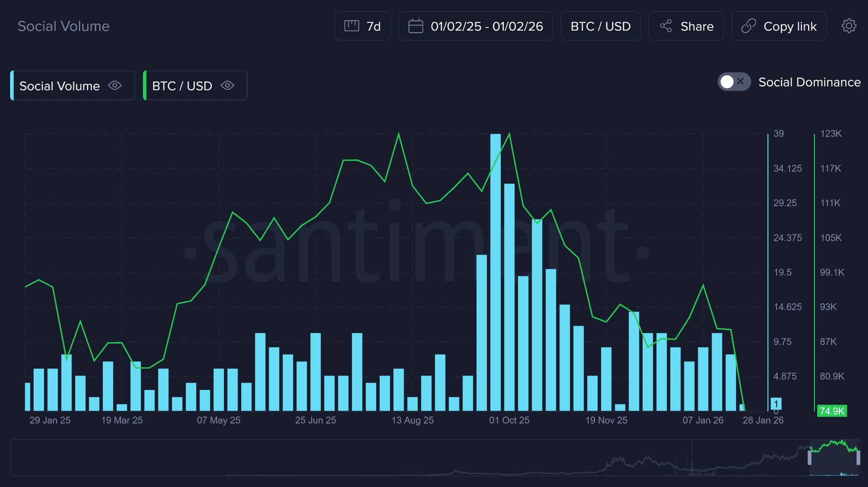The height and width of the screenshot is (487, 868).
Task: Hide BTC / USD line via eye icon
Action: (x=227, y=85)
